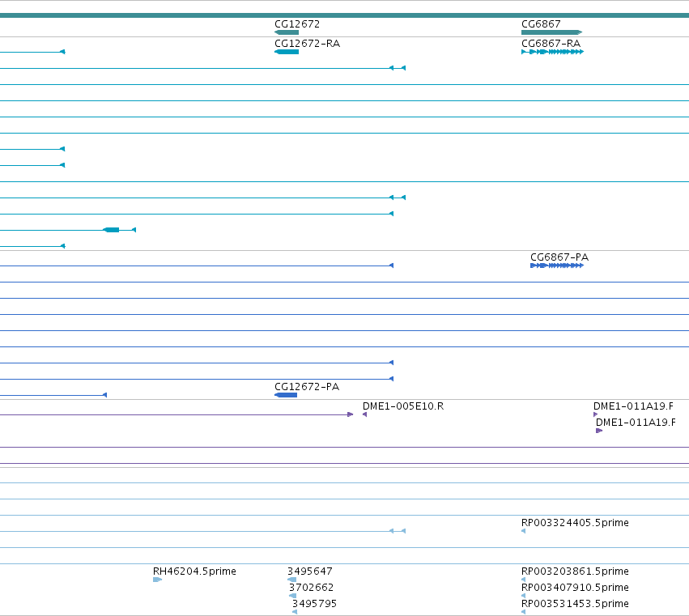Image resolution: width=689 pixels, height=616 pixels.
Task: Click the lower DME1-011A19.F purple arrow
Action: click(599, 431)
